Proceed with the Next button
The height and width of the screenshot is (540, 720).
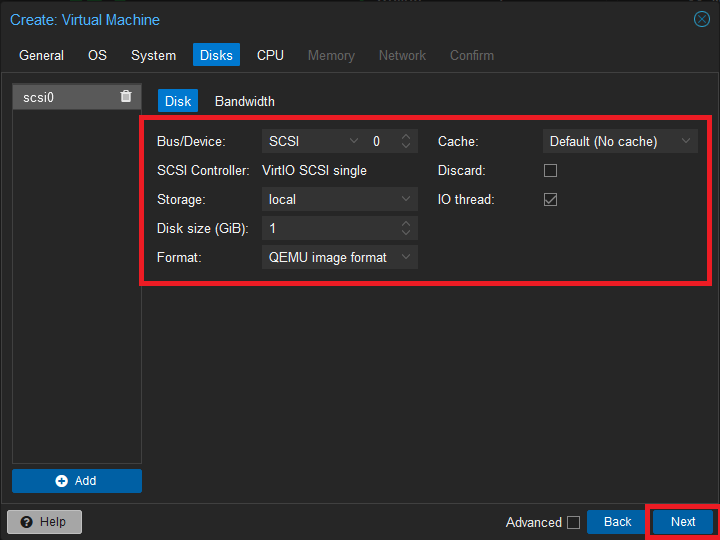point(683,522)
